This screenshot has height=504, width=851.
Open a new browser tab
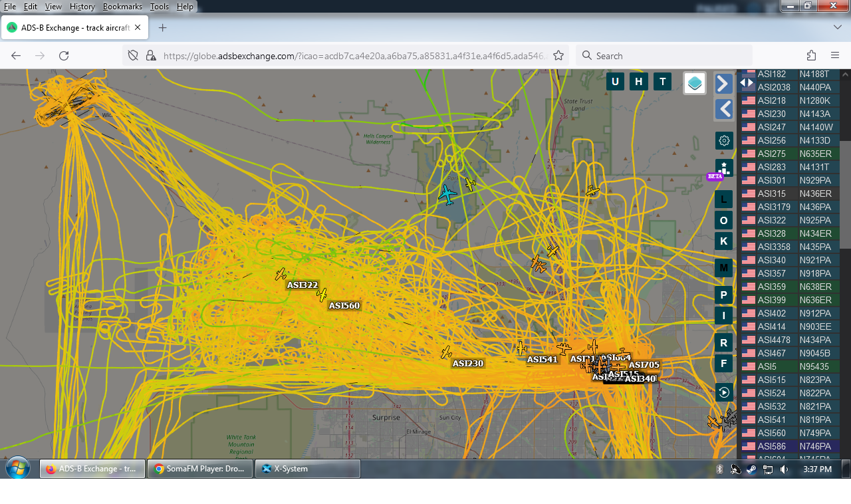[x=162, y=28]
